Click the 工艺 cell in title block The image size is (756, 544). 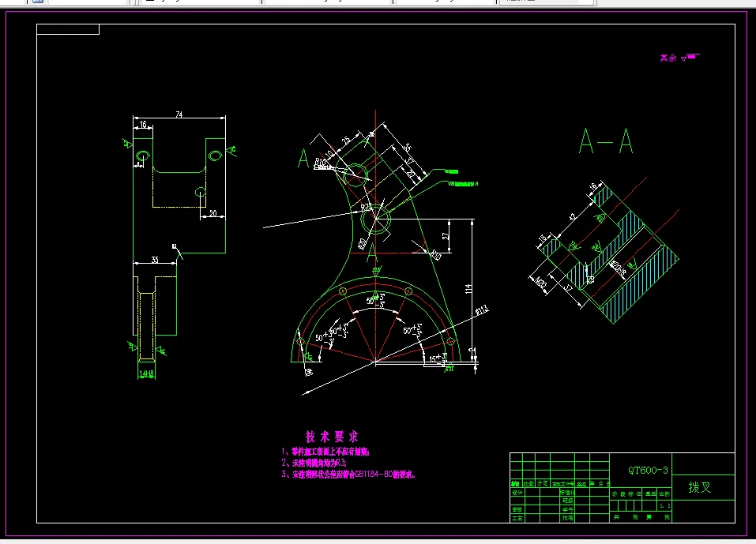click(x=517, y=519)
